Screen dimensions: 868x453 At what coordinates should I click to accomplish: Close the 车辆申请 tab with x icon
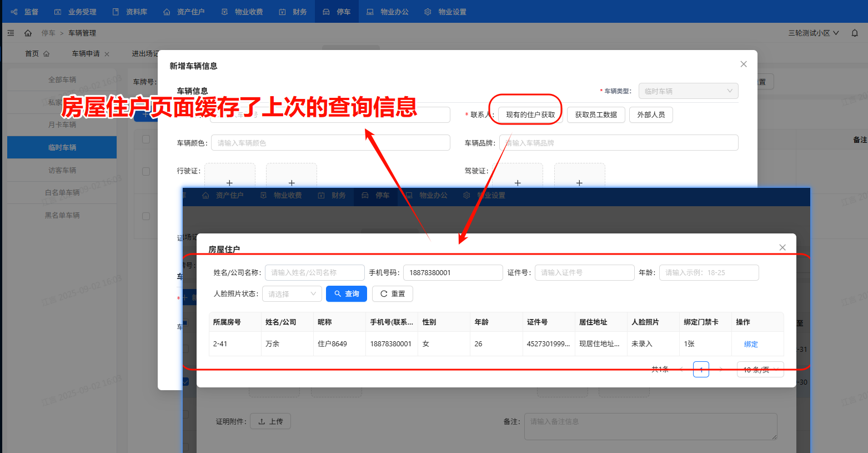(107, 54)
